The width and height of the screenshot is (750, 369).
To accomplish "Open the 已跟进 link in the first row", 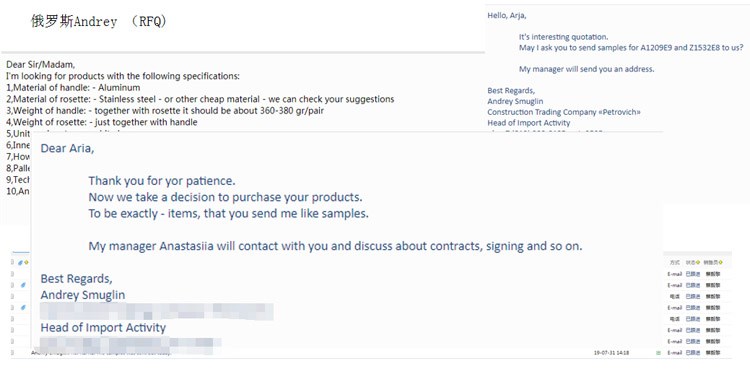I will (693, 274).
